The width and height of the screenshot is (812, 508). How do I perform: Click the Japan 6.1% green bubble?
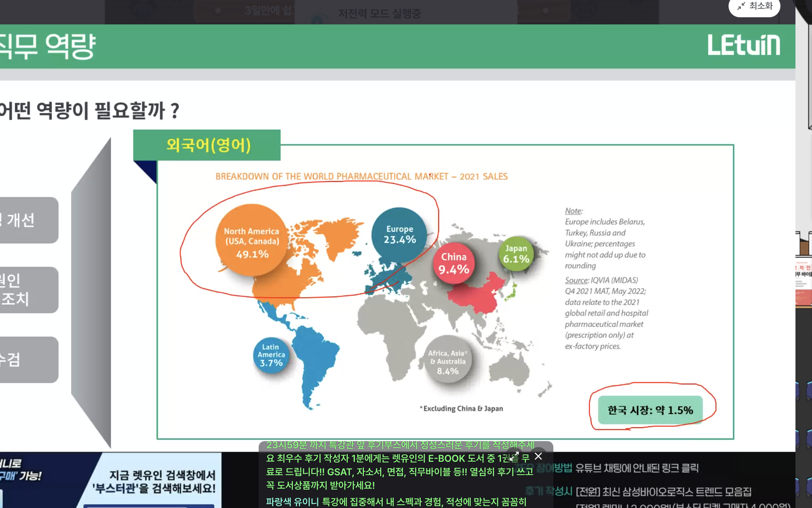point(516,254)
